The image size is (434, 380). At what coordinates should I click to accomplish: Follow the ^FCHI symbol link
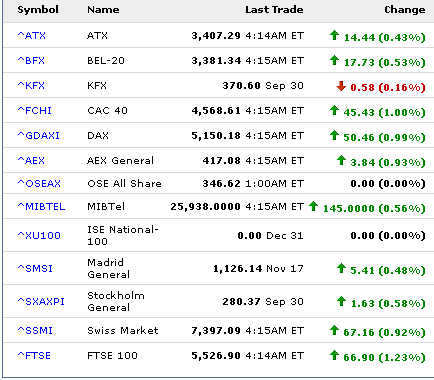[x=34, y=110]
